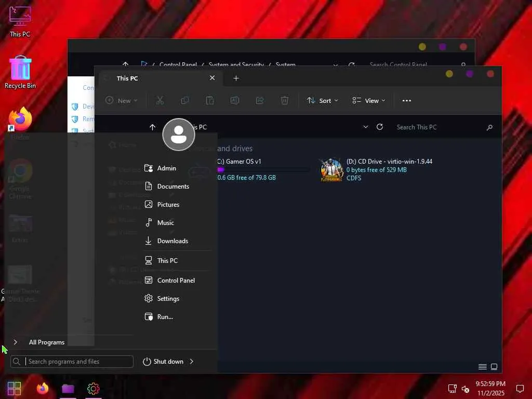Click the Share icon in Explorer toolbar

pos(260,100)
